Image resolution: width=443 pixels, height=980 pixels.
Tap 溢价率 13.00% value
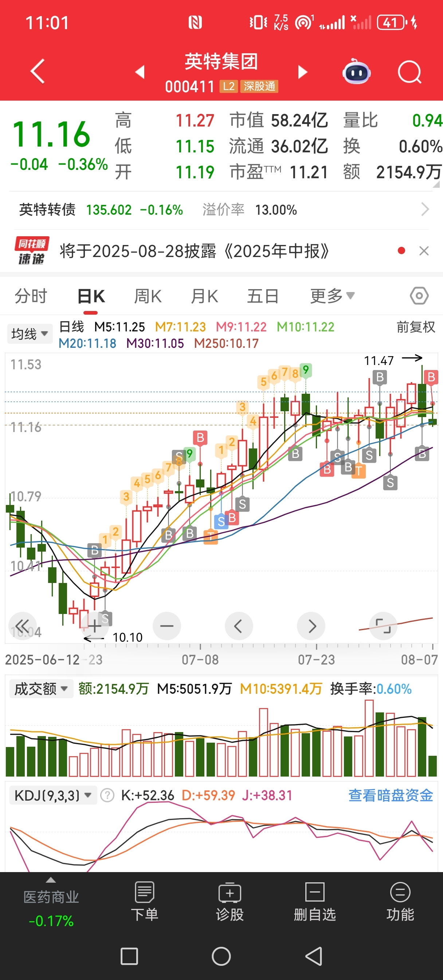276,210
